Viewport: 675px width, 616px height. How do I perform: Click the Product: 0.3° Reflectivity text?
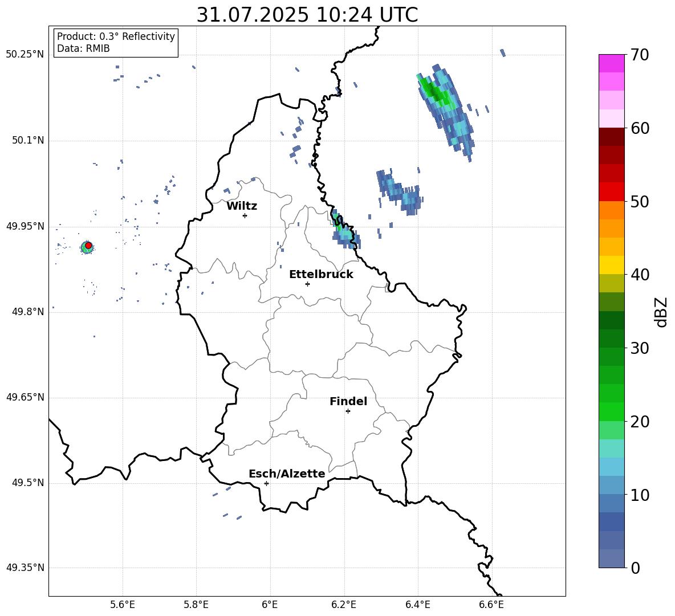(116, 36)
